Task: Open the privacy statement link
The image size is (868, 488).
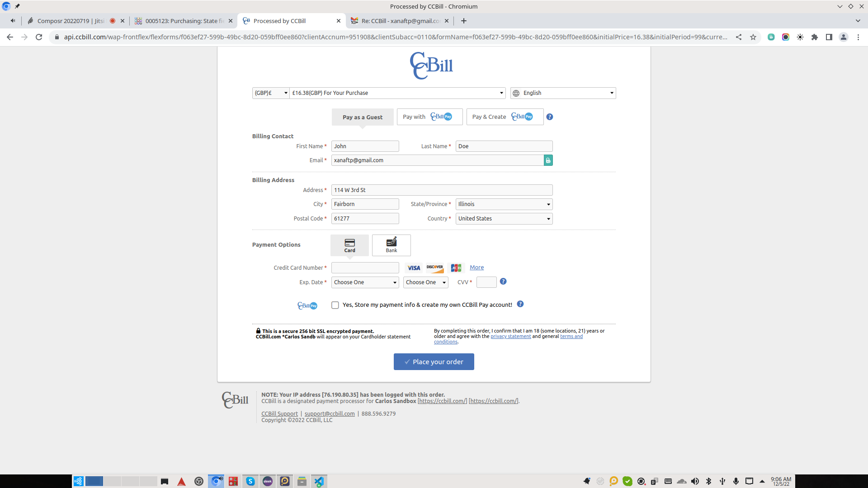Action: tap(510, 337)
